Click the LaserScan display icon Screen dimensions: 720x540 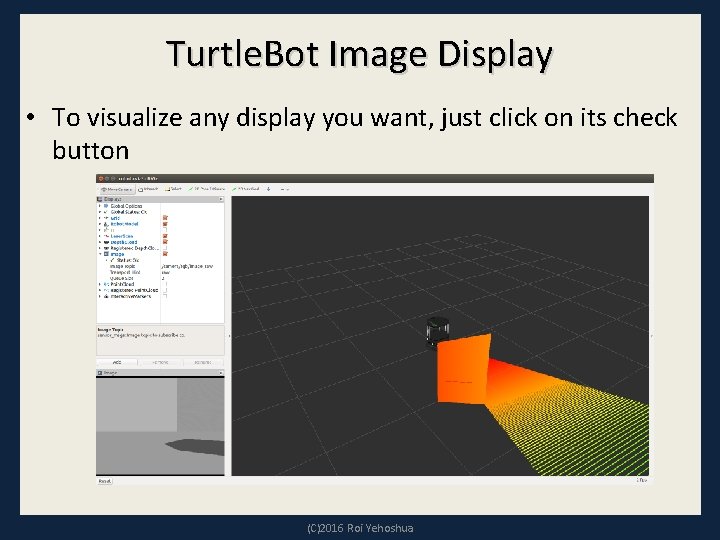click(107, 236)
